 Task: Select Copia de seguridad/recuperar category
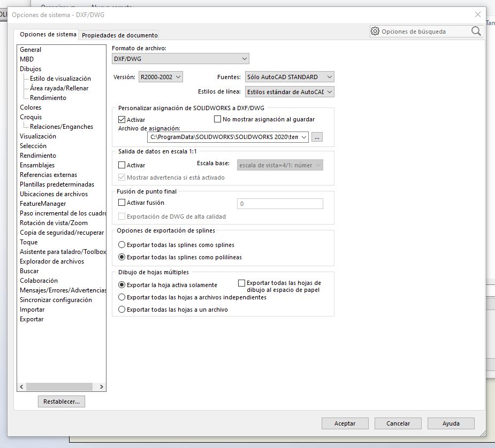click(x=62, y=233)
